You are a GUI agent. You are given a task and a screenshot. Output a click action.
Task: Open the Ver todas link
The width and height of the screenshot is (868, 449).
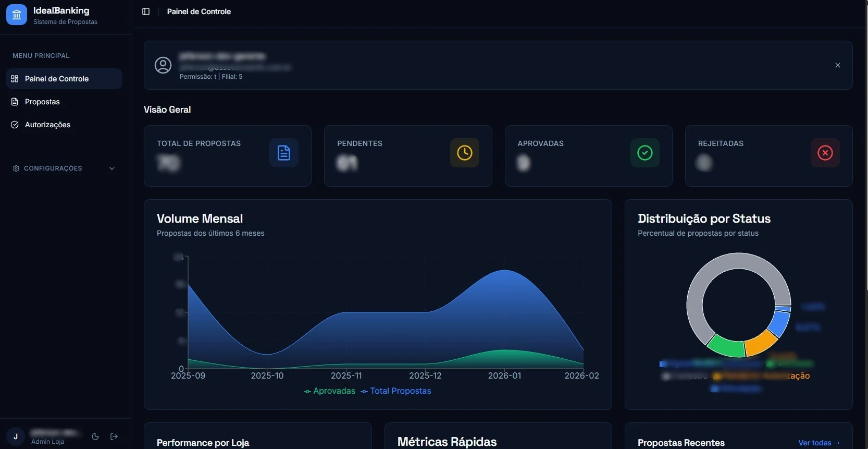[x=819, y=443]
